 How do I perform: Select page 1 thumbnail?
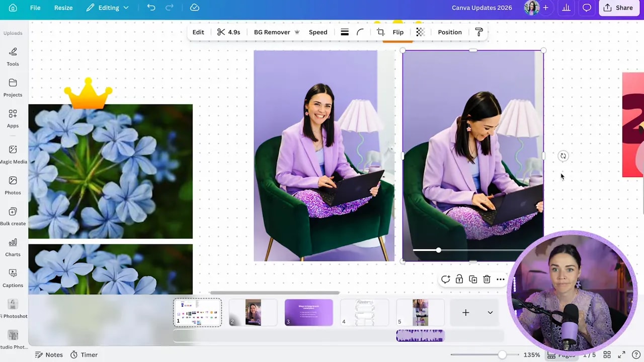click(197, 312)
